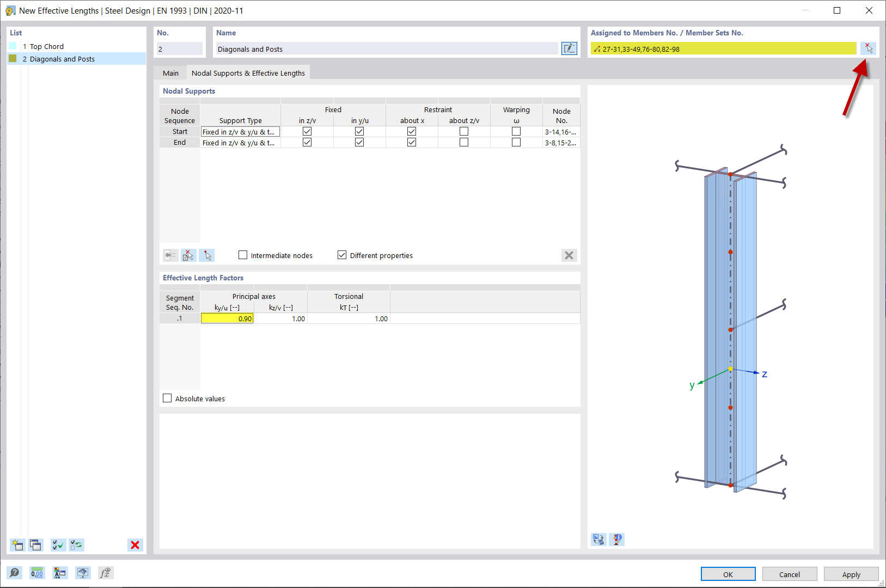Switch to the Main tab
Viewport: 886px width, 588px height.
click(170, 73)
